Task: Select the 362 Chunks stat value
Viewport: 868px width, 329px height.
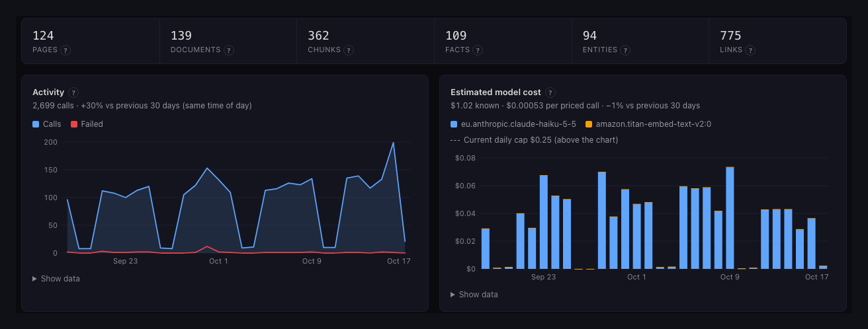Action: pos(318,36)
